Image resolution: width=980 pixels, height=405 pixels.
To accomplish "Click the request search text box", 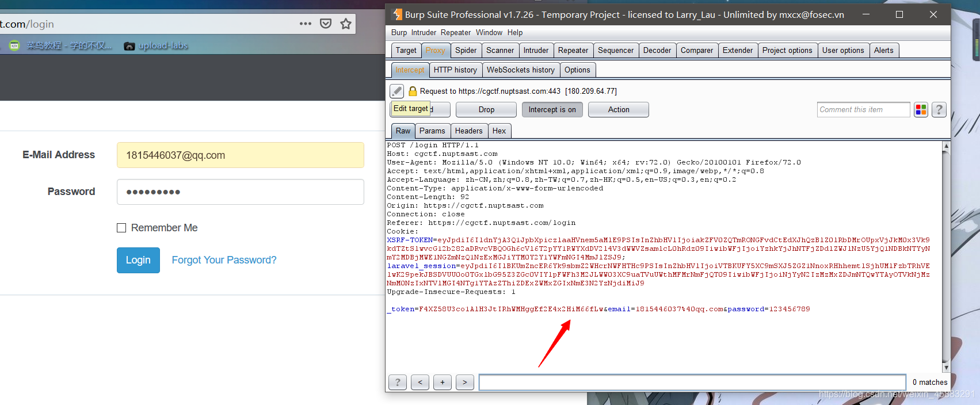I will click(x=692, y=382).
